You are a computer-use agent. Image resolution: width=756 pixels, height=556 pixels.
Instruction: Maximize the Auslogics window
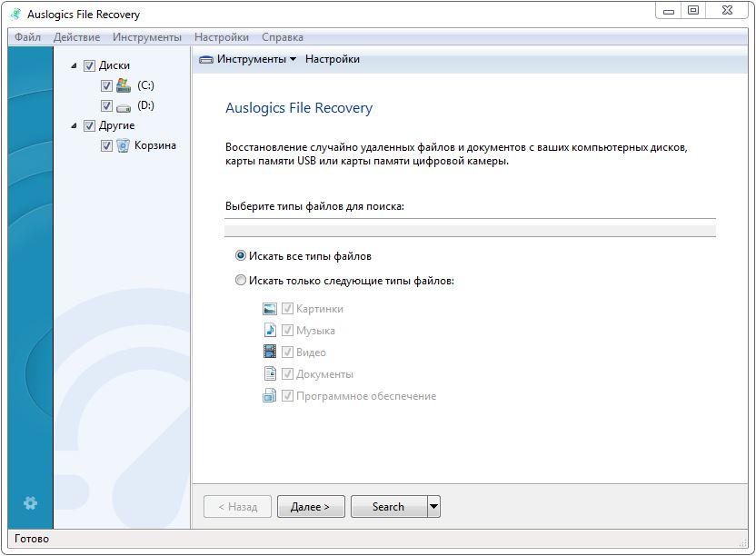pos(693,11)
